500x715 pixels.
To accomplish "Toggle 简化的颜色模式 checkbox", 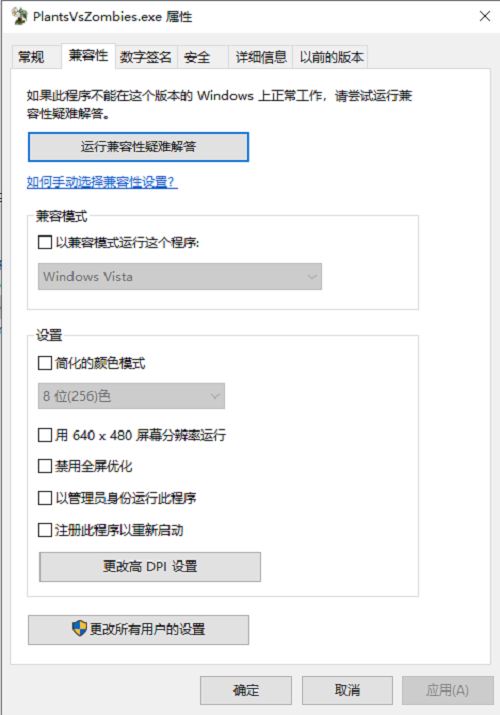I will point(45,363).
